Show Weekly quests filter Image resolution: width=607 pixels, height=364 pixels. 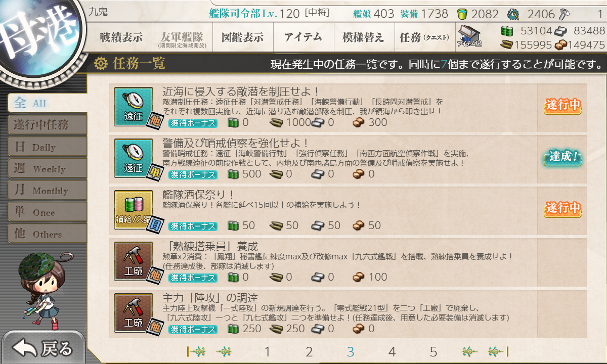(47, 169)
